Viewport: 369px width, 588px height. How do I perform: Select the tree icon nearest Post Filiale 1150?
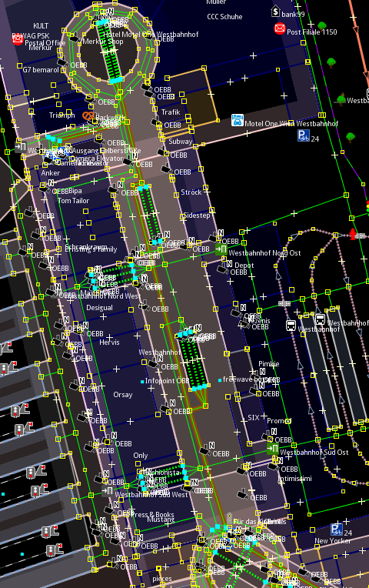322,26
